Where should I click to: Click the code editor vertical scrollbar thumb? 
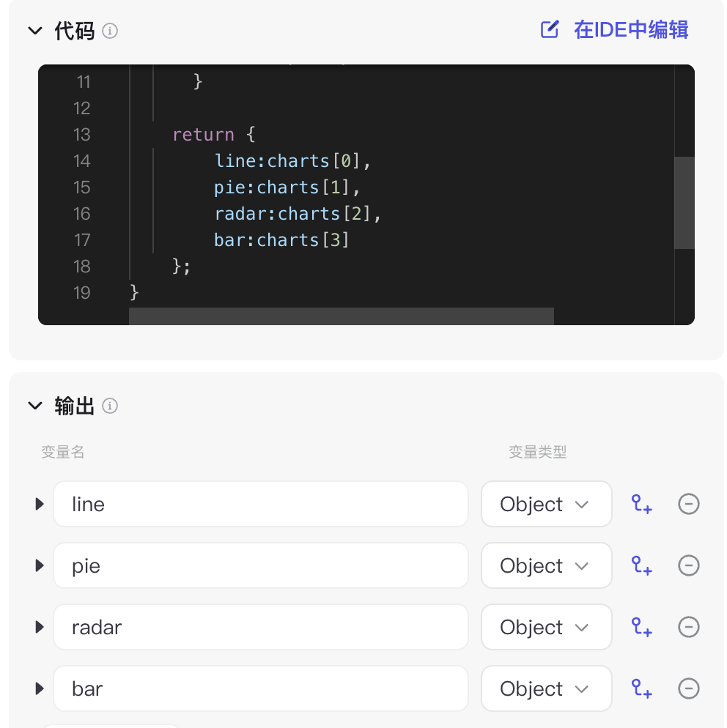pos(684,203)
